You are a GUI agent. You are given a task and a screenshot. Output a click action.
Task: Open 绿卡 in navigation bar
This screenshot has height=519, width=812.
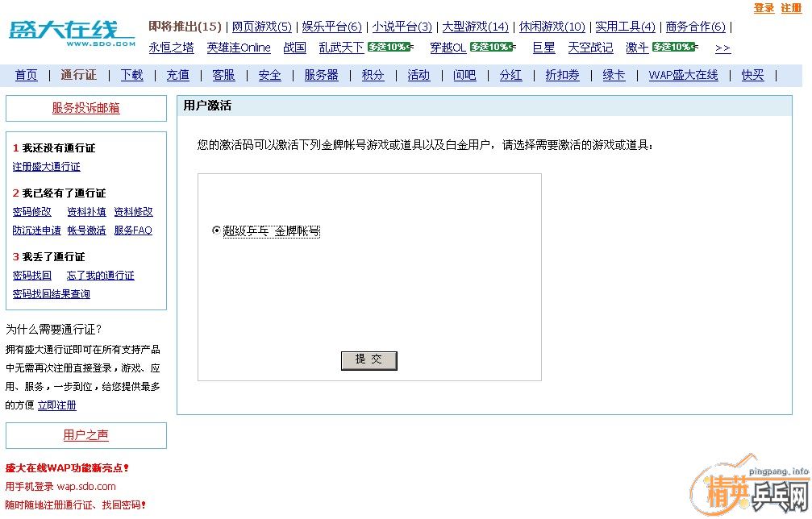(x=614, y=75)
